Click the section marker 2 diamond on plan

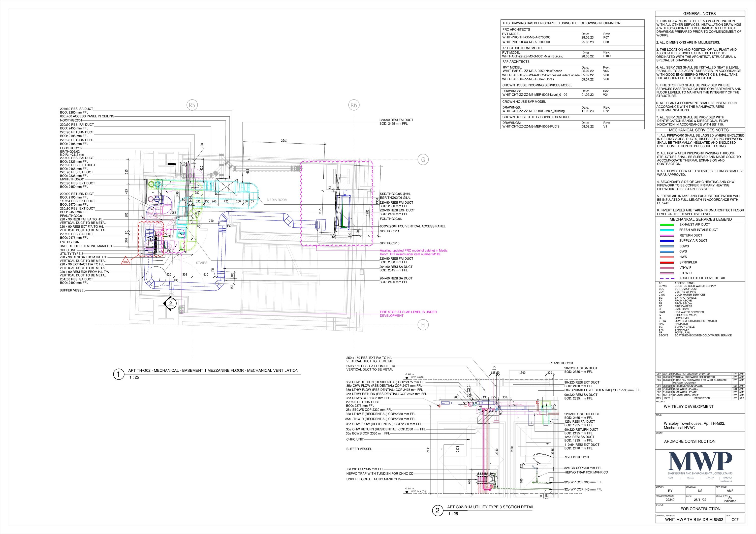tap(170, 304)
